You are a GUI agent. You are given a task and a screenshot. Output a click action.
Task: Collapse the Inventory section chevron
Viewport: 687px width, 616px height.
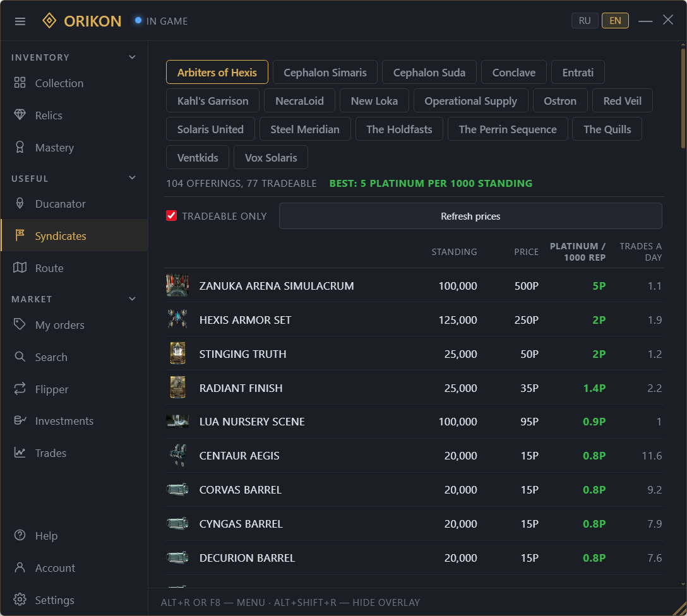pos(132,57)
